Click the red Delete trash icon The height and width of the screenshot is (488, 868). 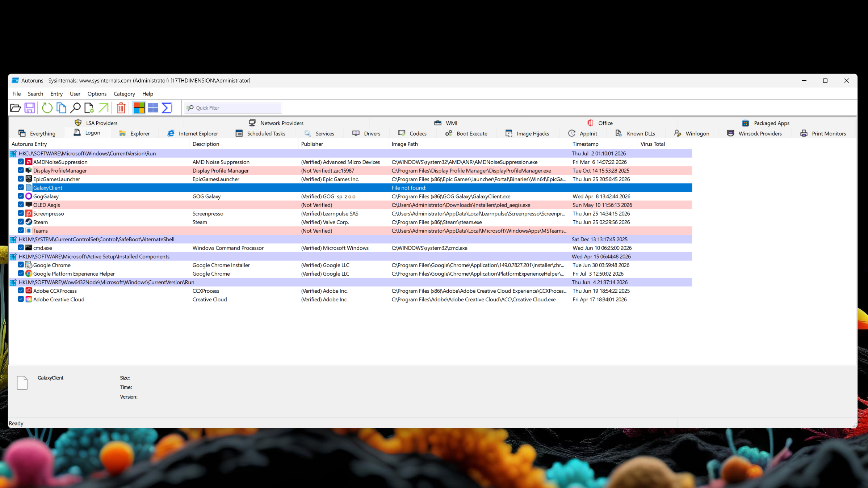[x=121, y=108]
